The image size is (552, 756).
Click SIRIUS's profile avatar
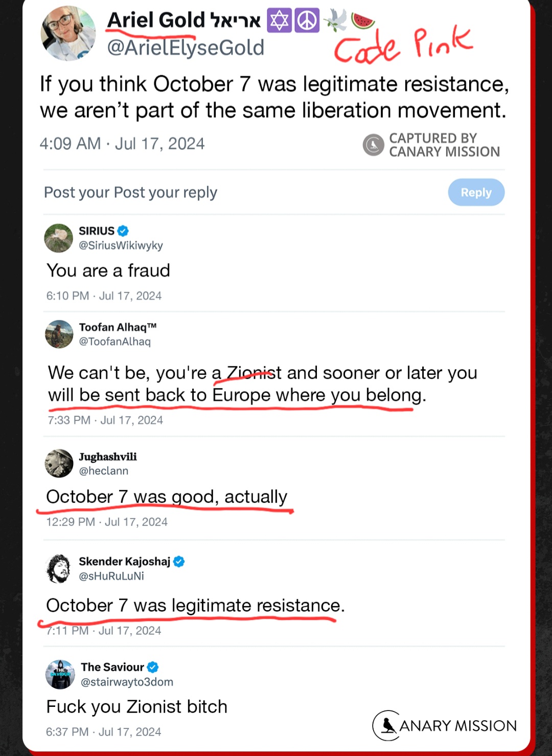tap(59, 238)
